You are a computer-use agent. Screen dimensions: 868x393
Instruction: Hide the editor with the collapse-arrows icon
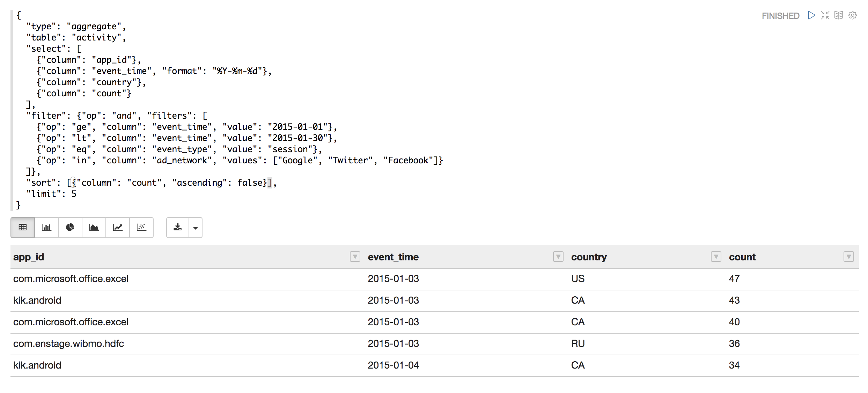[825, 15]
